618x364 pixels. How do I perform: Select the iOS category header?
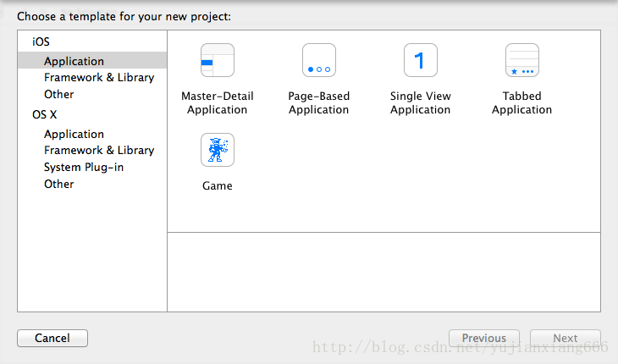point(41,41)
